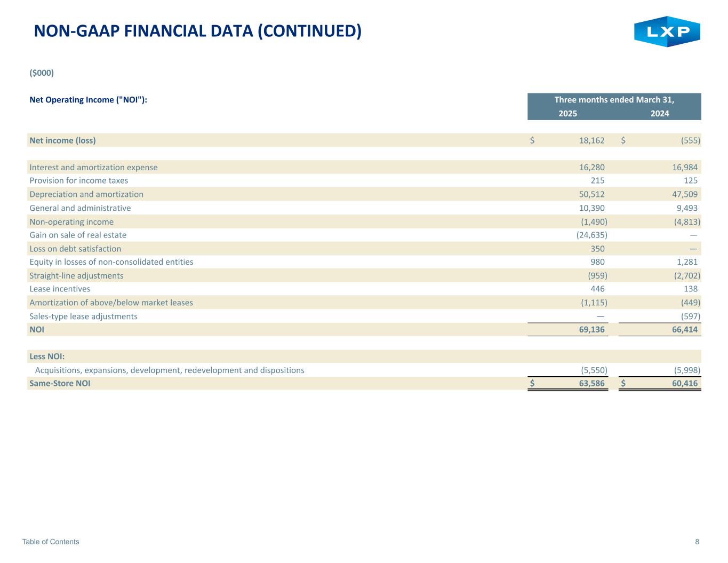The width and height of the screenshot is (728, 563).
Task: Select the Depreciation and amortization value 50,512
Action: 591,194
